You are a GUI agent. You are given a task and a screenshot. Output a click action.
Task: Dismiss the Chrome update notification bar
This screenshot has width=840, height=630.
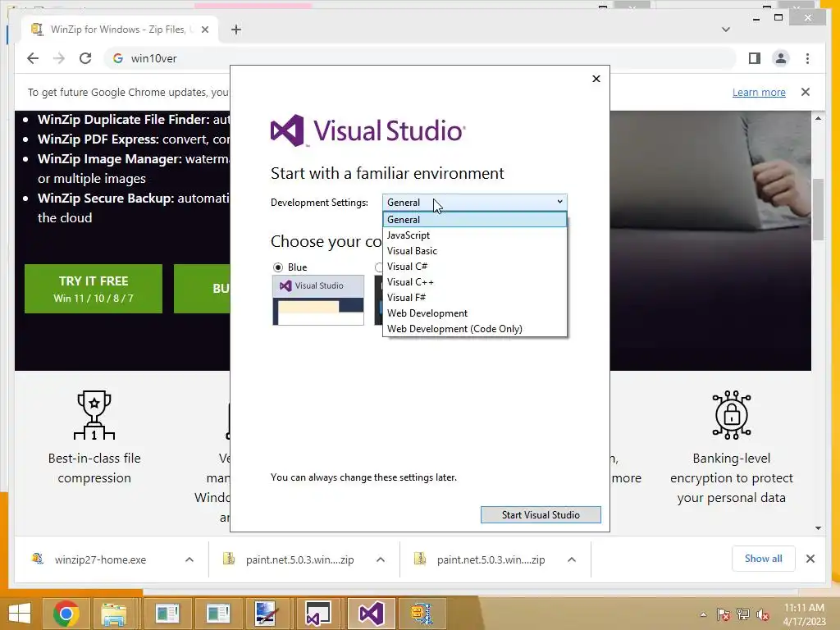(x=806, y=92)
